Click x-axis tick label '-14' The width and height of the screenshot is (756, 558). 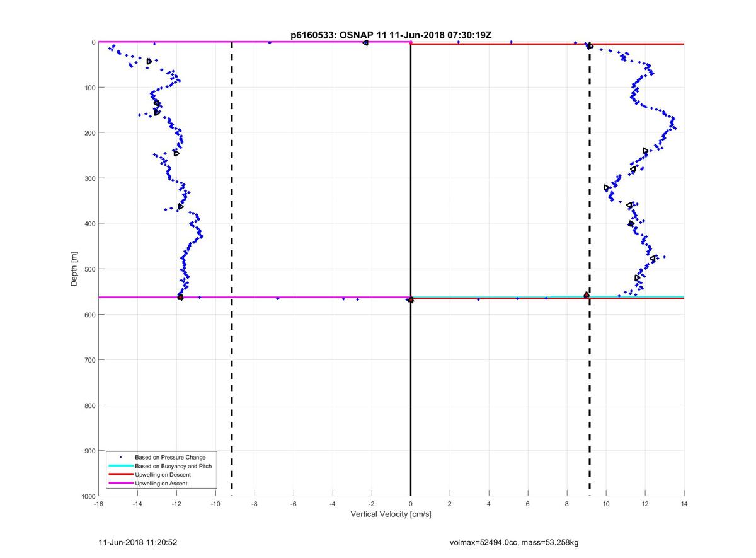137,503
